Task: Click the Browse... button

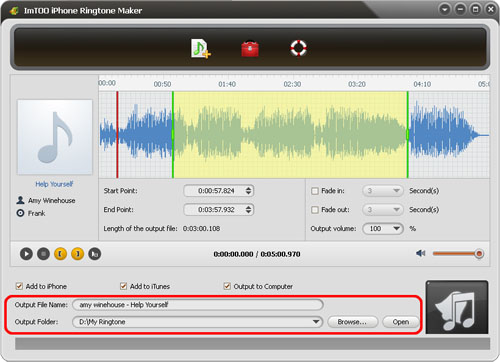Action: coord(353,322)
